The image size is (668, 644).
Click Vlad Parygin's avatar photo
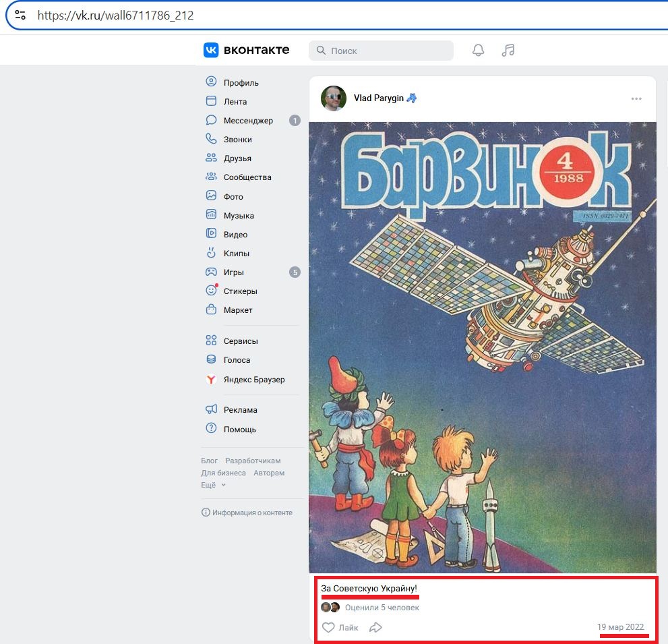333,98
